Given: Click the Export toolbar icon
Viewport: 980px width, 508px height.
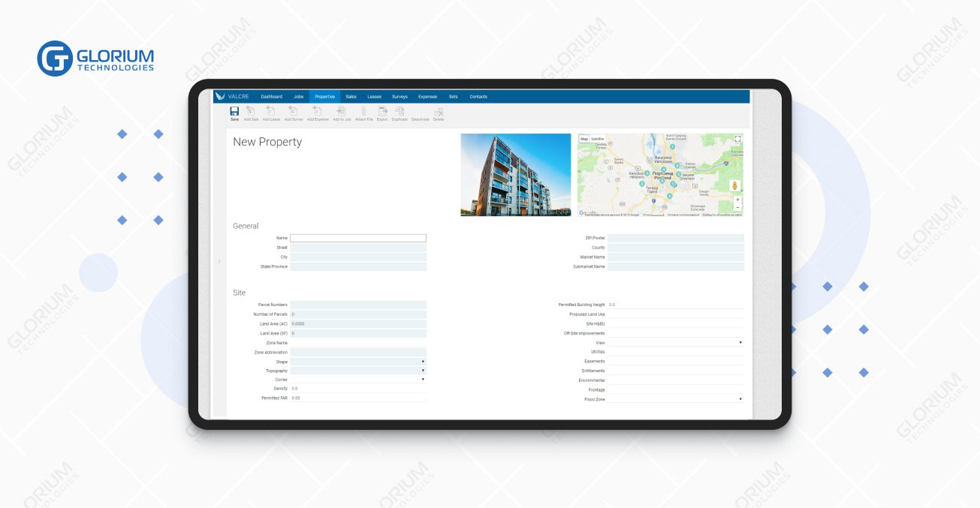Looking at the screenshot, I should click(382, 111).
